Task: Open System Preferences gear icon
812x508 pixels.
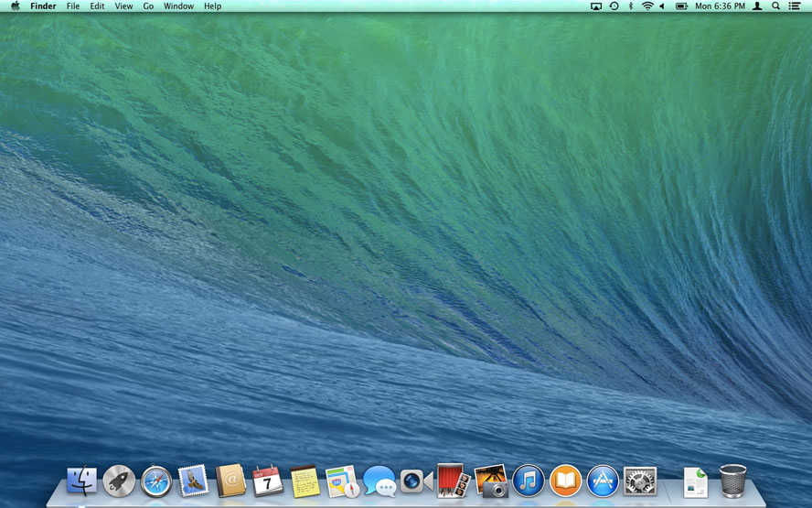Action: [640, 480]
